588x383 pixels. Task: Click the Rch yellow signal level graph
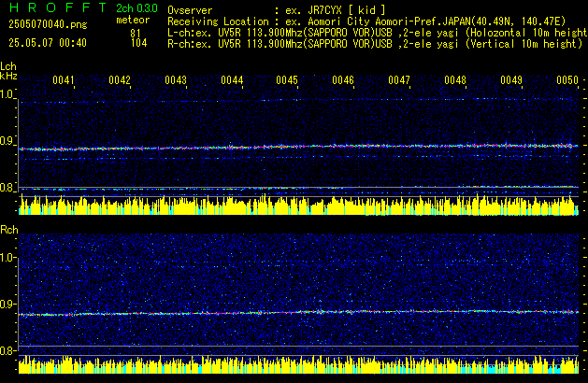pyautogui.click(x=298, y=364)
